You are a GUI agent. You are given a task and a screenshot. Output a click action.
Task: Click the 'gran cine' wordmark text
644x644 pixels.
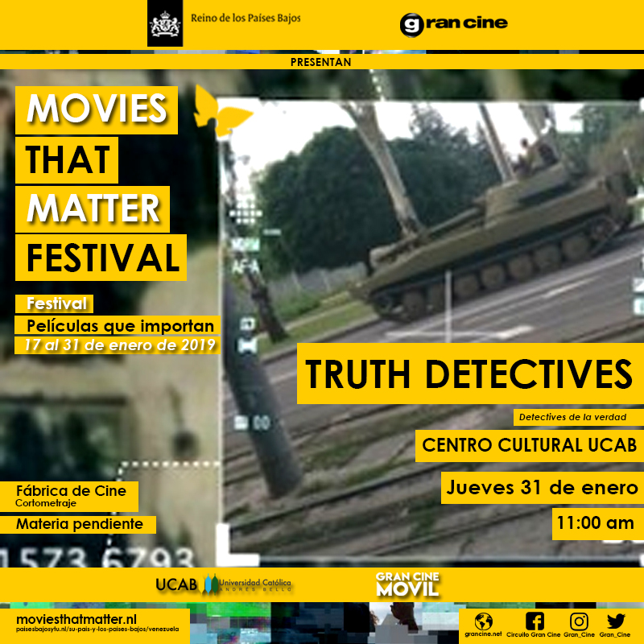click(467, 23)
